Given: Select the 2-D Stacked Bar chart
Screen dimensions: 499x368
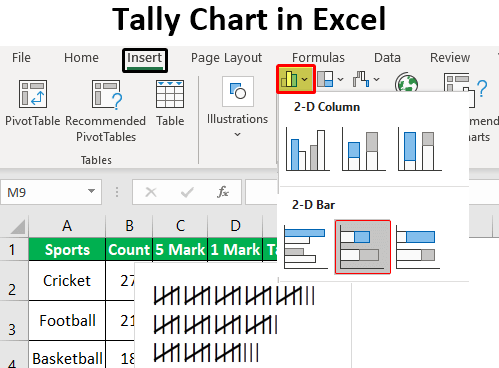Looking at the screenshot, I should (363, 247).
